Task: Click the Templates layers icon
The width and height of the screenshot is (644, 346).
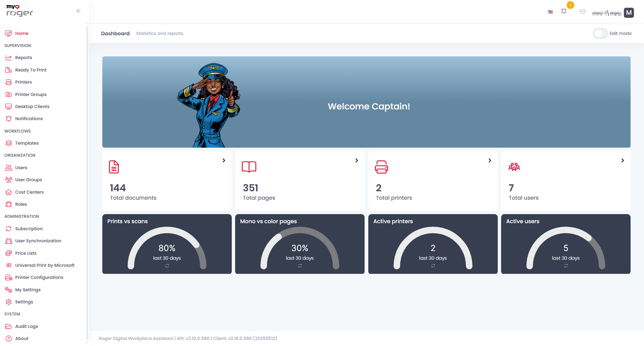Action: pyautogui.click(x=9, y=143)
